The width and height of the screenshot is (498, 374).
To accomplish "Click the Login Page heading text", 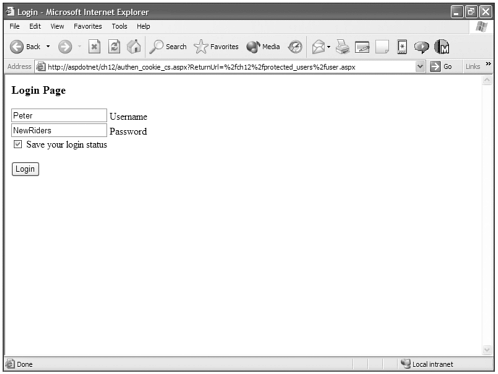I will [x=39, y=90].
